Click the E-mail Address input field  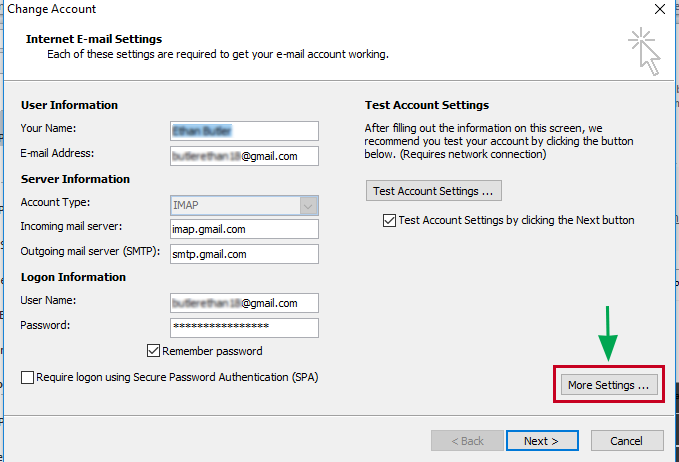point(244,156)
